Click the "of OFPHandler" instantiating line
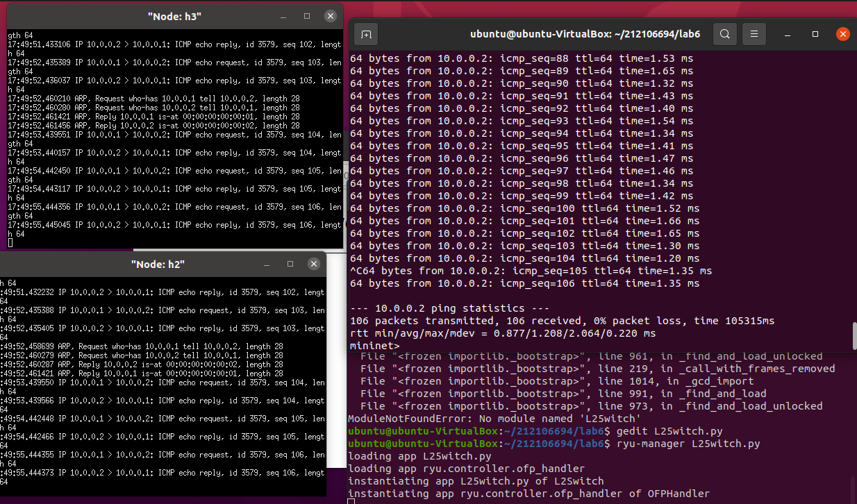The height and width of the screenshot is (504, 857). 529,494
